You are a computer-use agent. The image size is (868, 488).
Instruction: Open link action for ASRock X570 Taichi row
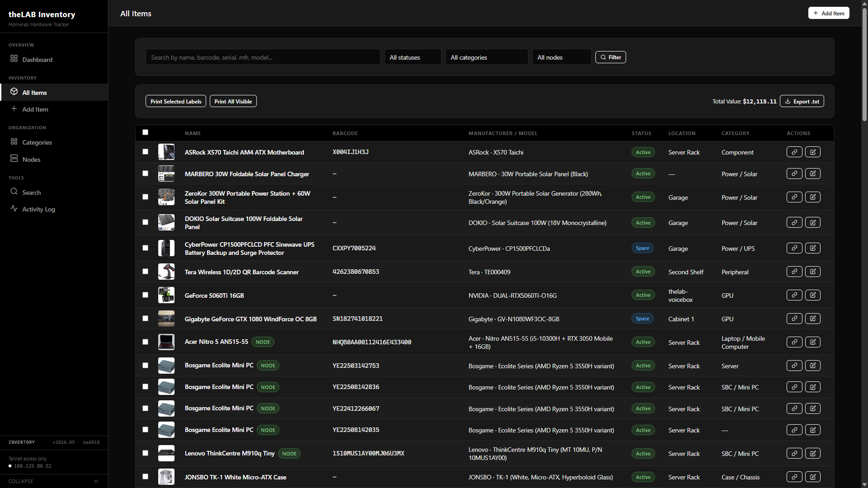tap(794, 152)
